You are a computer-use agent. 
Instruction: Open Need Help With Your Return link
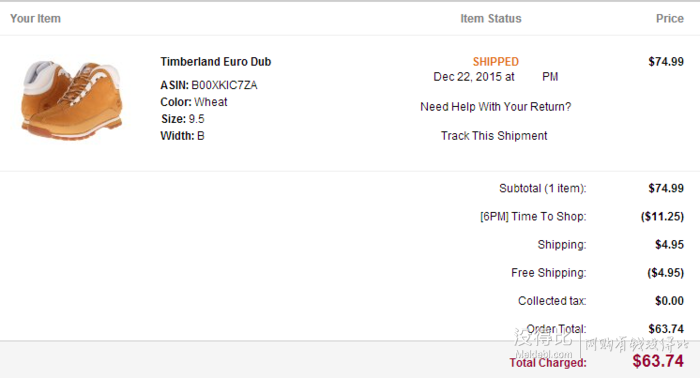(x=496, y=107)
